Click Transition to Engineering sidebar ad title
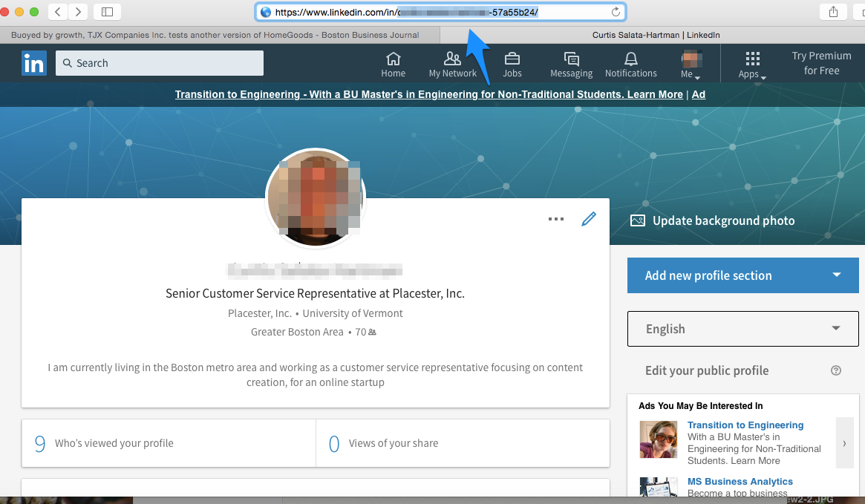Screen dimensions: 865x504 [745, 425]
